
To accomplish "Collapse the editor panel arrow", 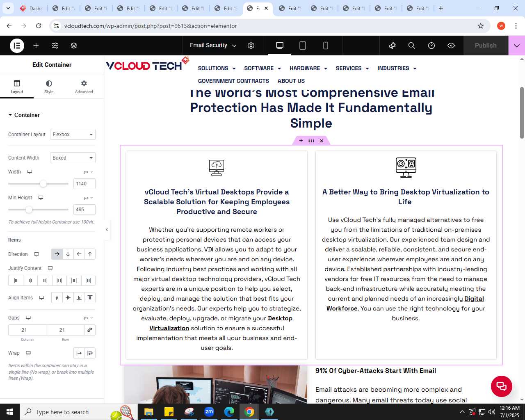I will [107, 230].
